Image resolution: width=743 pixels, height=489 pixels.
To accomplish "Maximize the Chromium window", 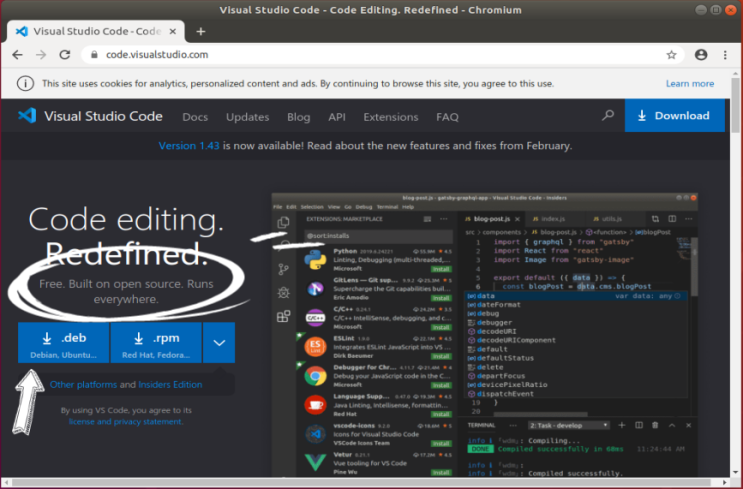I will coord(716,10).
